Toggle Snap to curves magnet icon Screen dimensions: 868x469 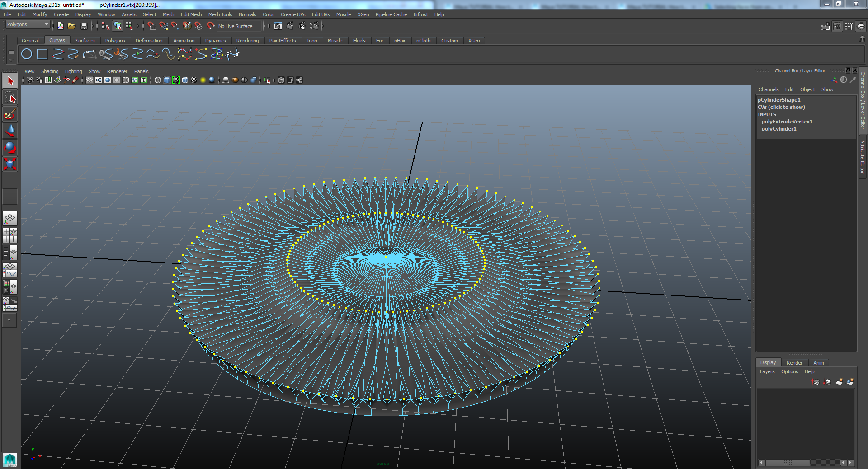(x=163, y=26)
